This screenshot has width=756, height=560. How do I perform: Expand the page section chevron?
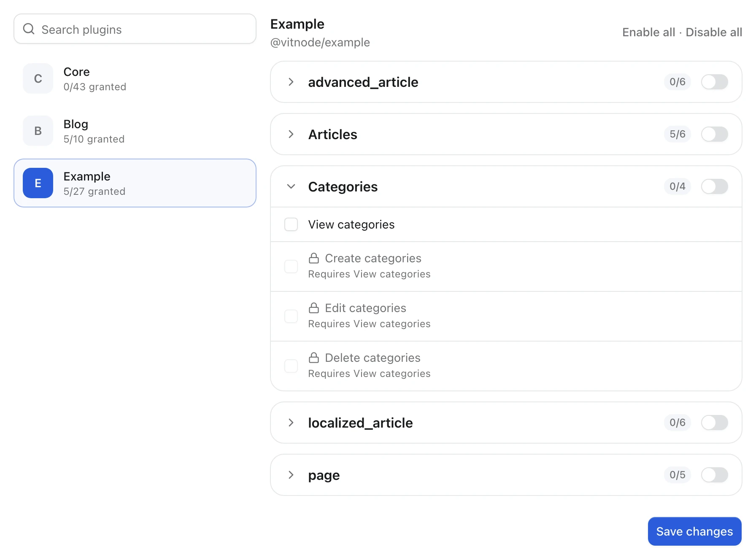291,475
